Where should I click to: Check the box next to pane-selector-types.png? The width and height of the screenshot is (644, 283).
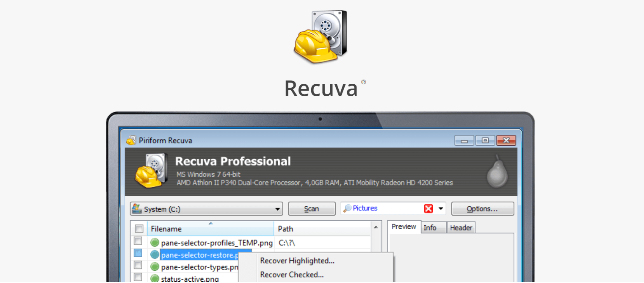point(139,266)
